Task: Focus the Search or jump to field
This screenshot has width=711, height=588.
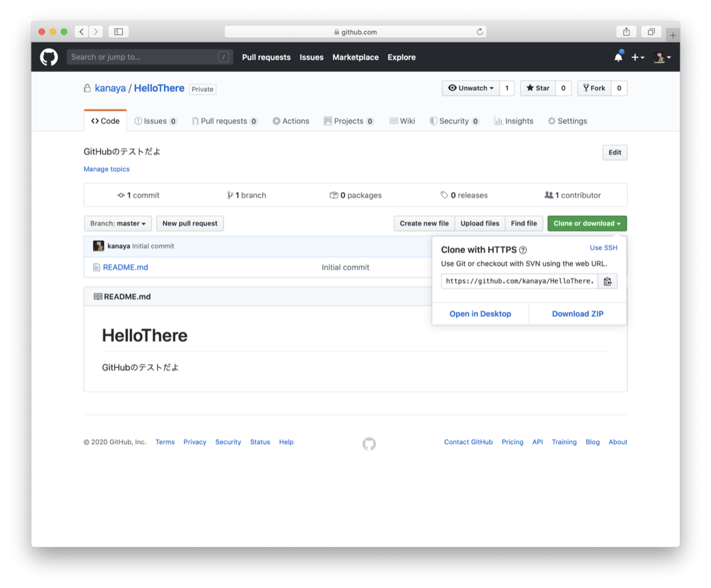Action: pos(150,57)
